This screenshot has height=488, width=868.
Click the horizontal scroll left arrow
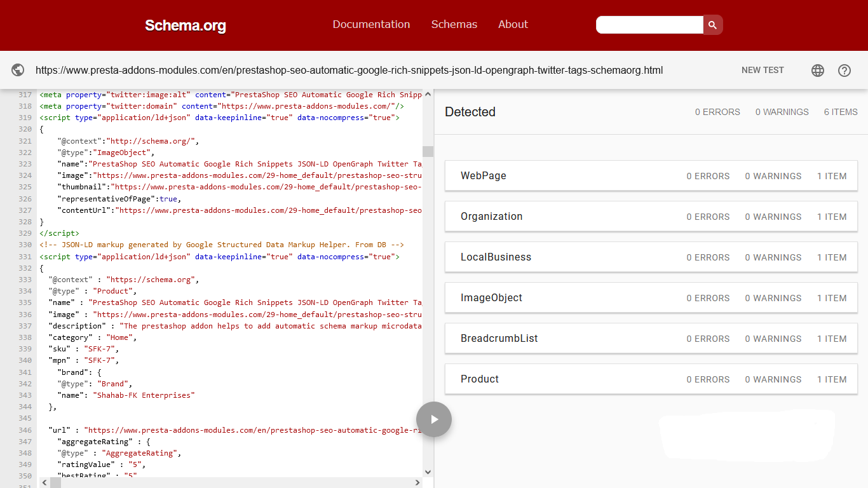44,483
